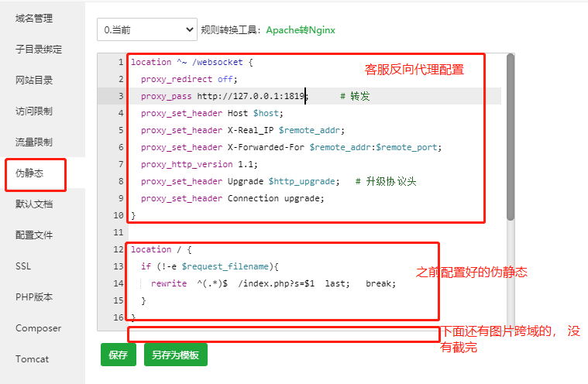Click line number 11 in the gutter
Screen dimensions: 588x384
118,233
